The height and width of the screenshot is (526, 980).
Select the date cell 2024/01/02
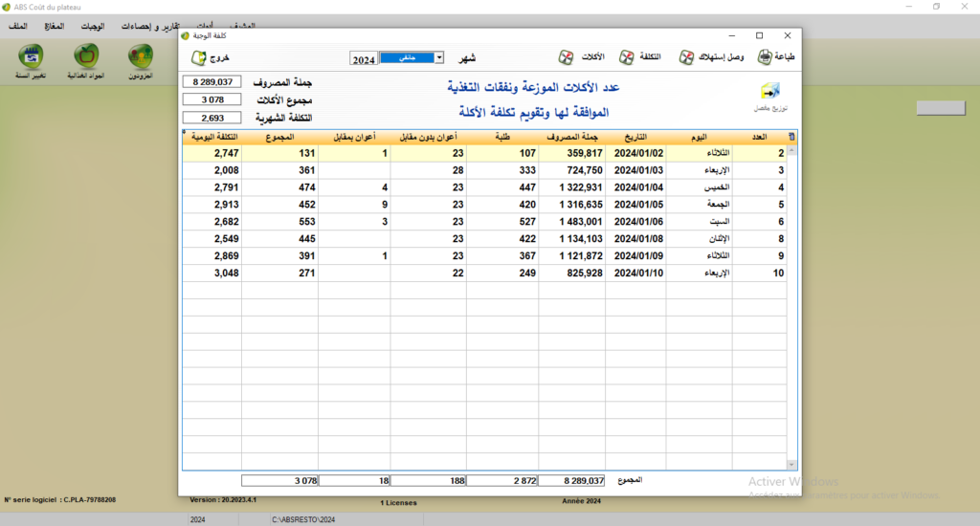coord(635,153)
